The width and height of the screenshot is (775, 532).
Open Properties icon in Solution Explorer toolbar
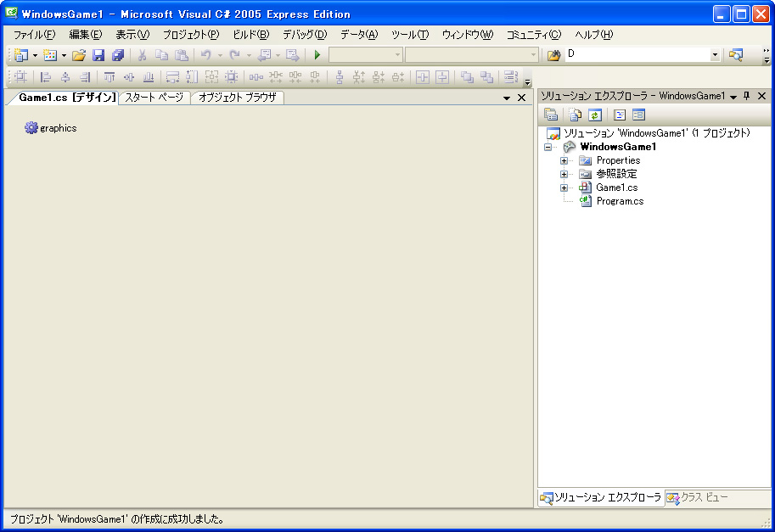[x=551, y=115]
